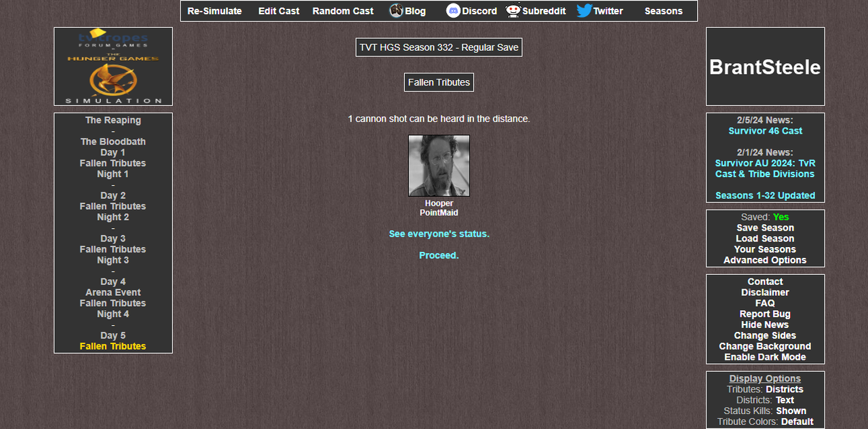
Task: Jump to Night 4
Action: pos(113,314)
